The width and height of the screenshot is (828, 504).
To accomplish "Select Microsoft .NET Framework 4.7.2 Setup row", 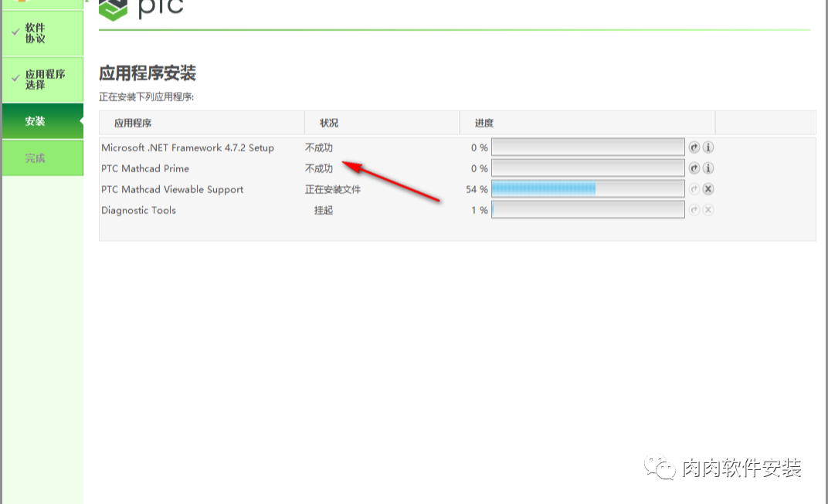I will (x=188, y=147).
